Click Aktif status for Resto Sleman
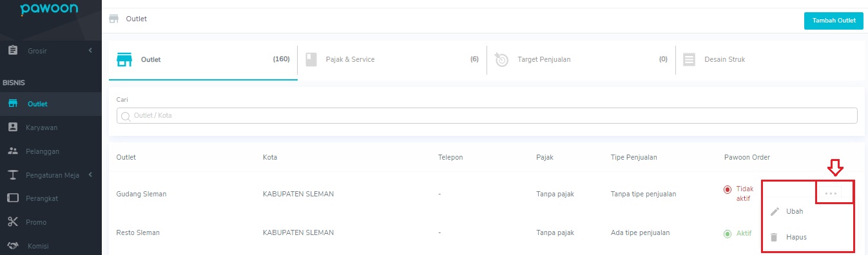The width and height of the screenshot is (868, 255). point(744,234)
